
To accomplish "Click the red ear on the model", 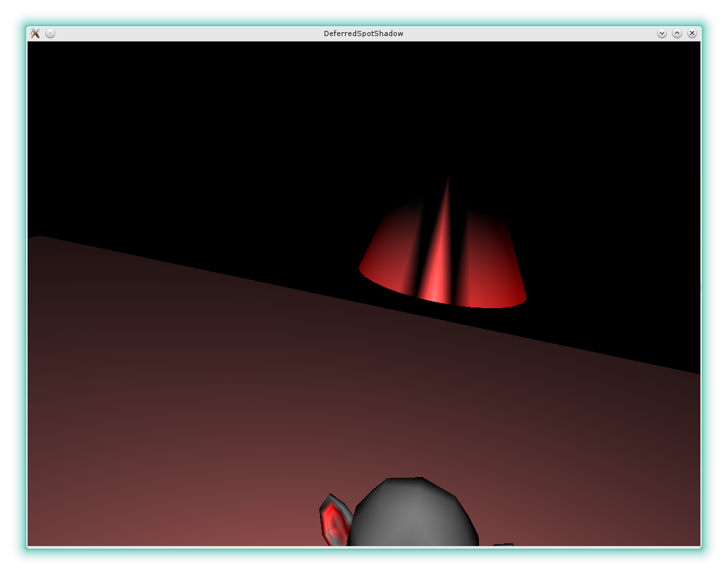I will click(334, 520).
